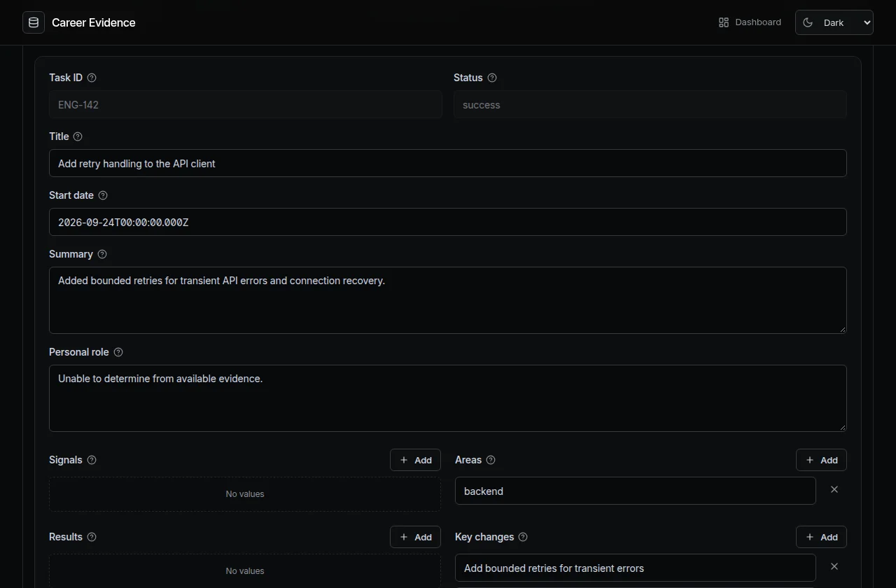The height and width of the screenshot is (588, 896).
Task: Click the Personal role text area resize handle
Action: [842, 427]
